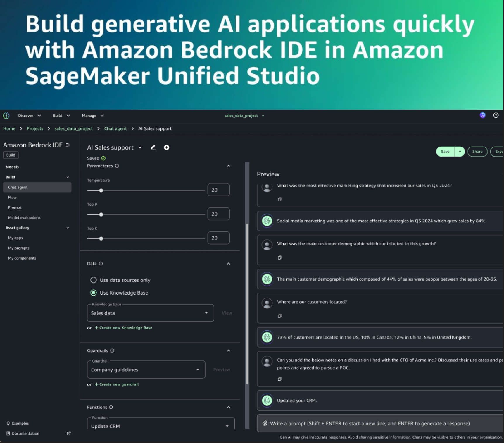Click the Top K slider handle
Viewport: 504px width, 443px height.
[101, 238]
